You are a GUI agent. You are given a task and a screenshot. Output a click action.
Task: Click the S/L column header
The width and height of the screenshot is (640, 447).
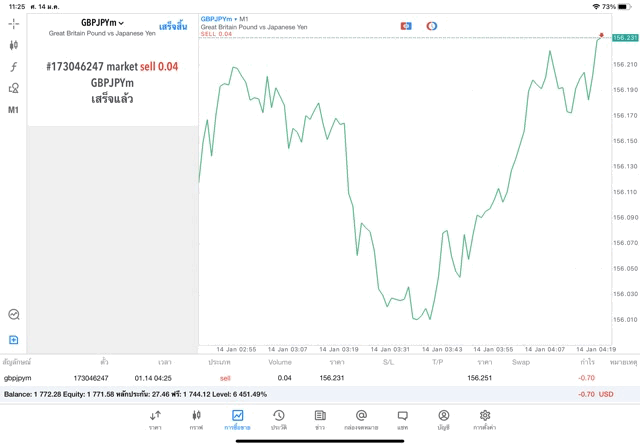[x=388, y=362]
